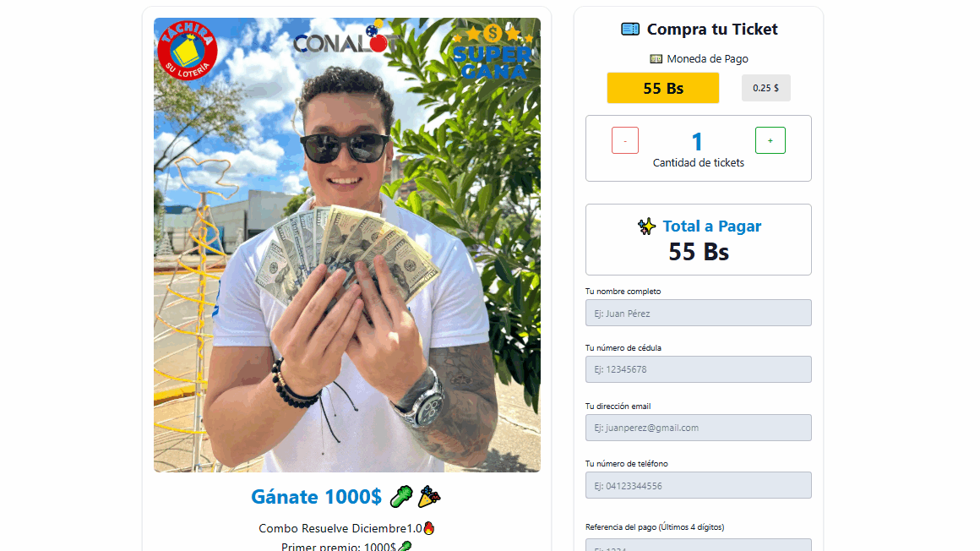
Task: Click the ticket count number 1
Action: pos(698,142)
